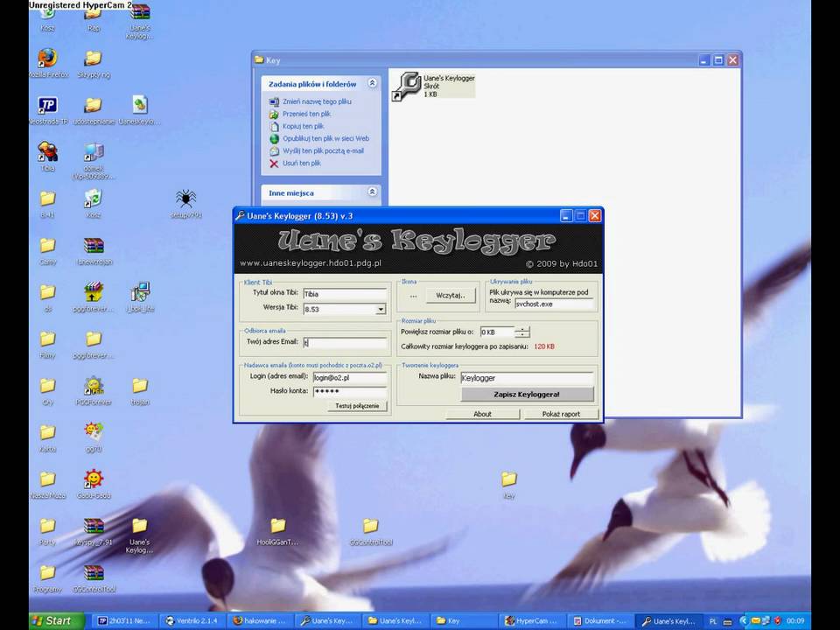The width and height of the screenshot is (840, 630).
Task: Click the www.uaneskeylogger.hdo01.pdg.pl banner text
Action: click(310, 263)
